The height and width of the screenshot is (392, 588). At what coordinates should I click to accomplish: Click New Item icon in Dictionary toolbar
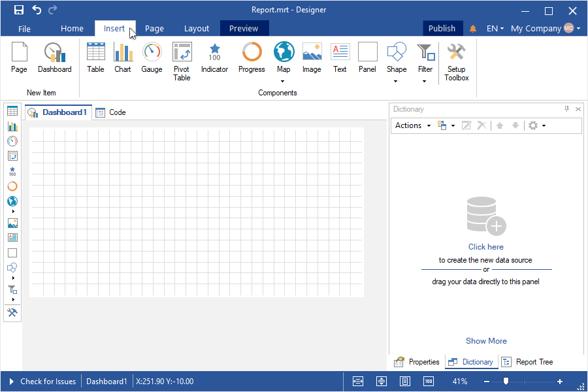442,125
